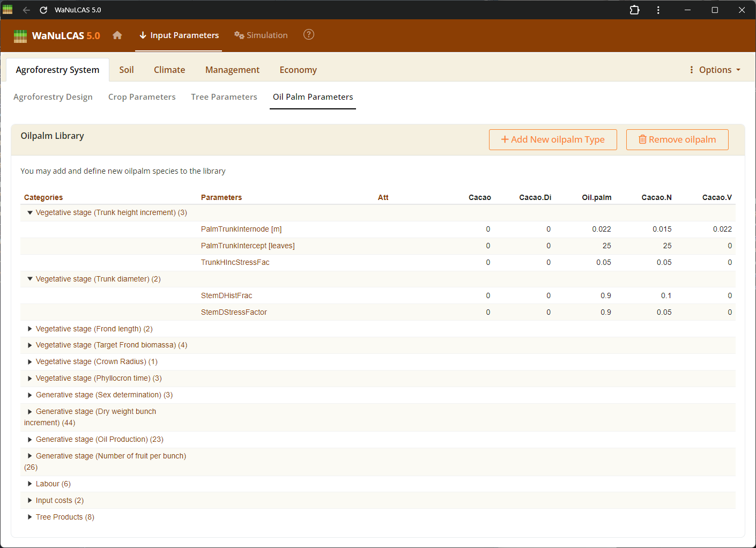Switch to the Soil tab
756x548 pixels.
coord(127,70)
